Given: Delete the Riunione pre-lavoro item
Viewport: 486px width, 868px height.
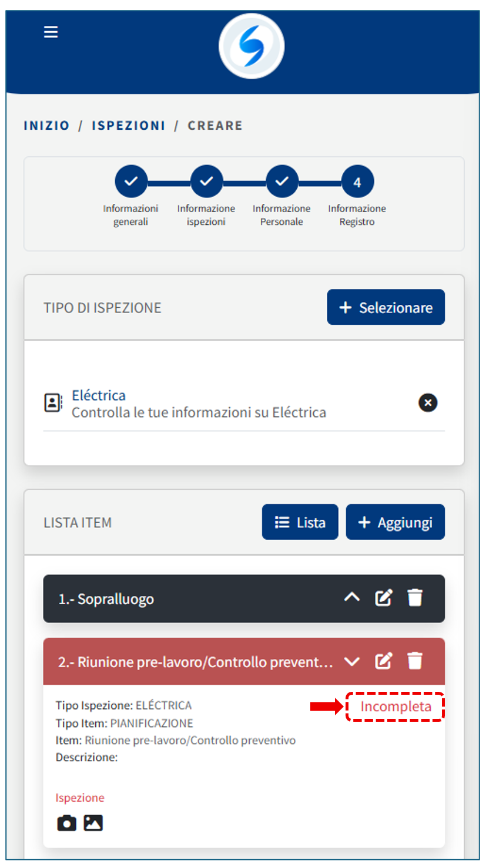Looking at the screenshot, I should coord(415,661).
